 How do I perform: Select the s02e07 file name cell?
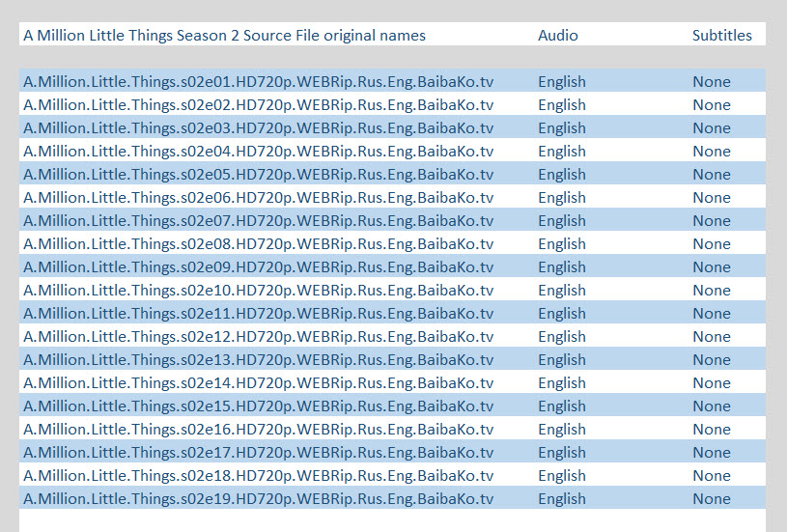pyautogui.click(x=259, y=220)
